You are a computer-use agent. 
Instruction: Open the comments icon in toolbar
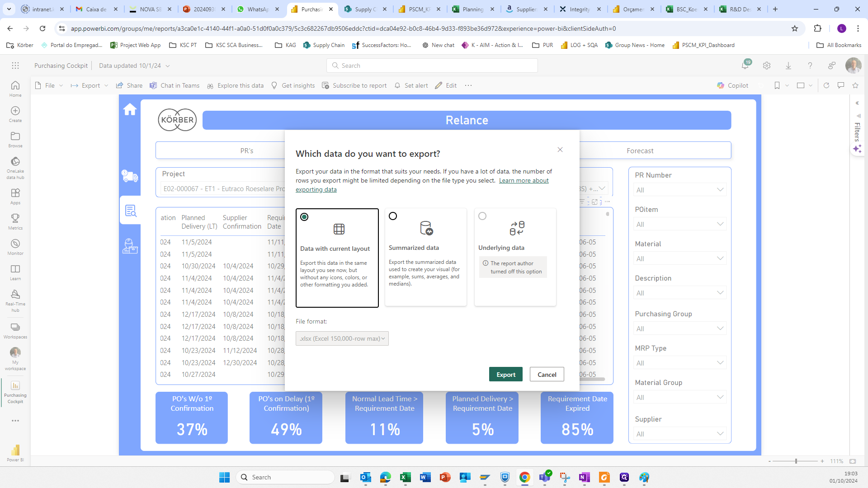coord(841,85)
